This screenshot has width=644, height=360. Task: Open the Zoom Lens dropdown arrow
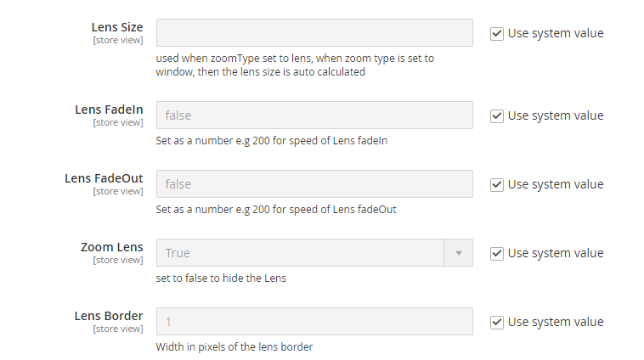tap(459, 253)
